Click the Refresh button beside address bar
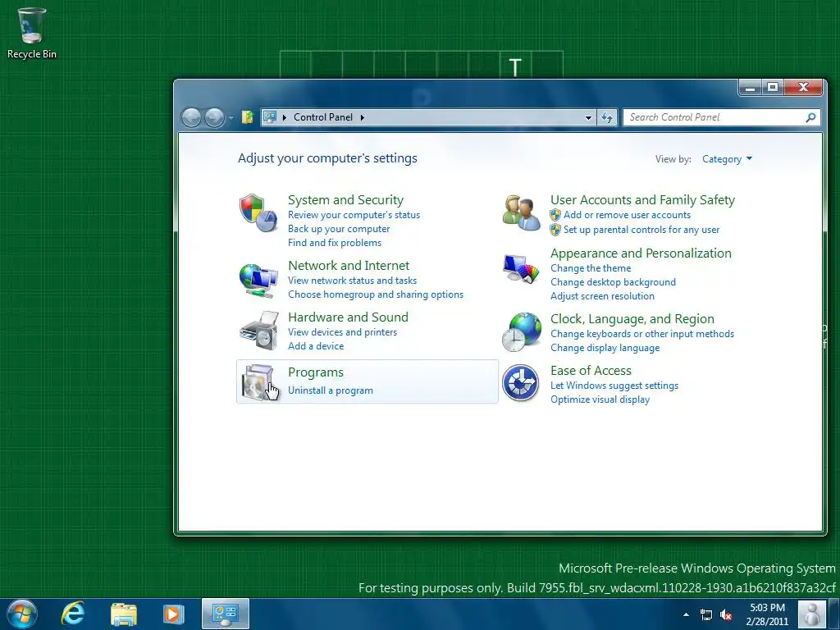The width and height of the screenshot is (840, 630). 607,117
